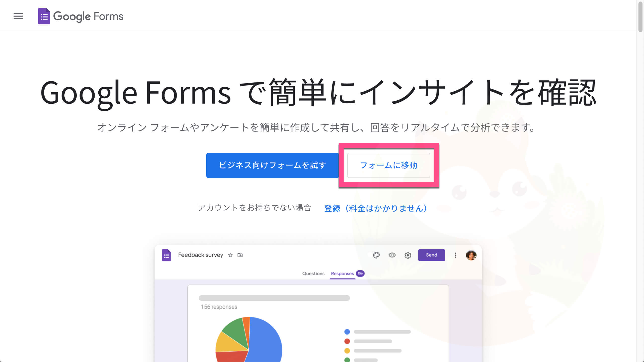Screen dimensions: 644x362
Task: Open the gear settings icon in preview
Action: [x=408, y=255]
